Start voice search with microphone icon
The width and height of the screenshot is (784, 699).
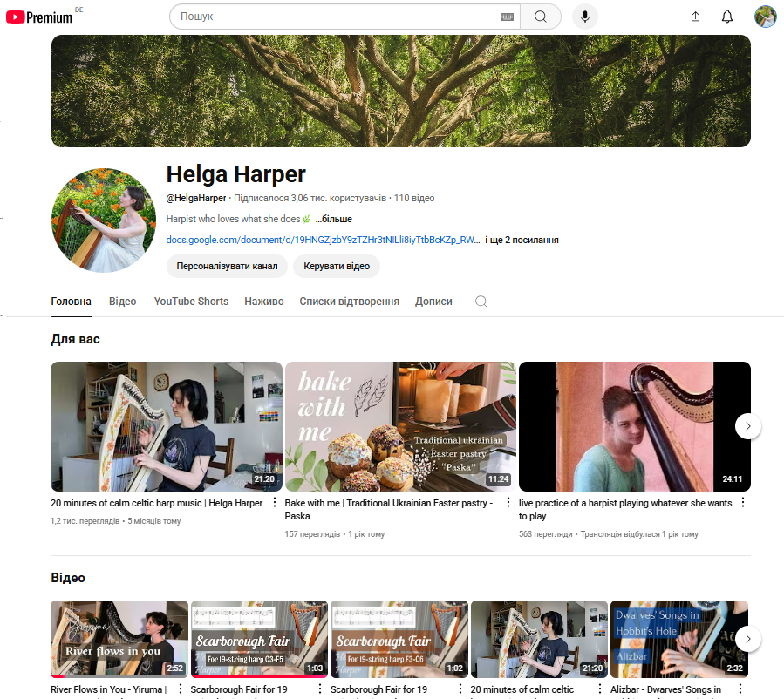585,17
